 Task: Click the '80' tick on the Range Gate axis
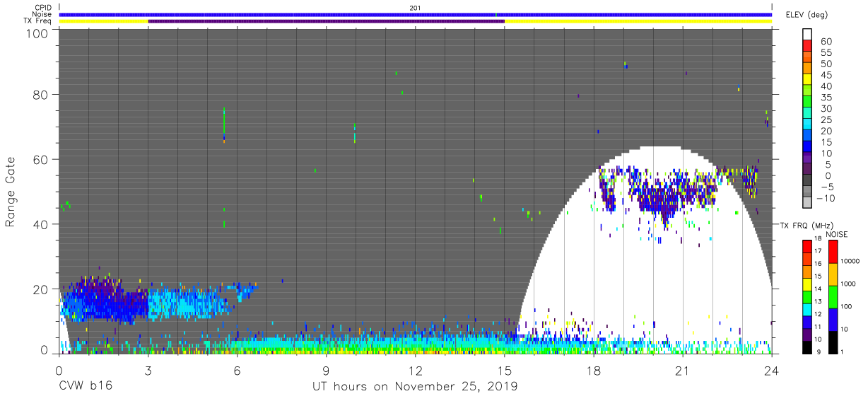tap(41, 94)
